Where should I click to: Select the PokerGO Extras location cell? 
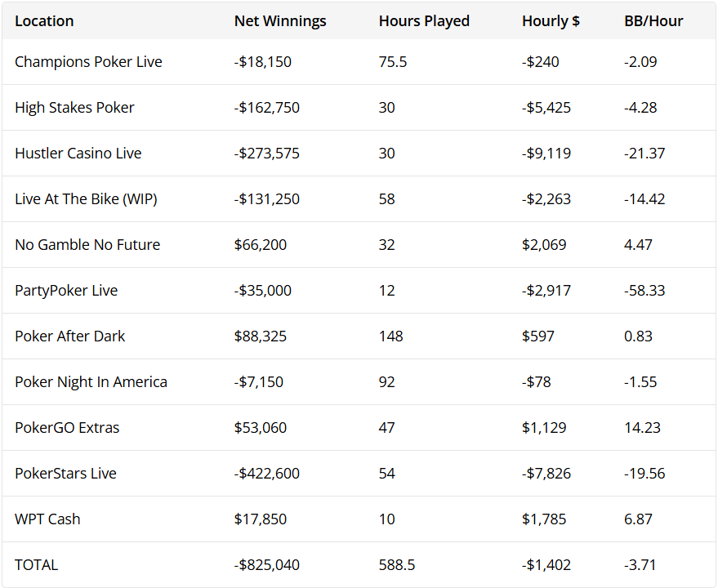coord(67,428)
